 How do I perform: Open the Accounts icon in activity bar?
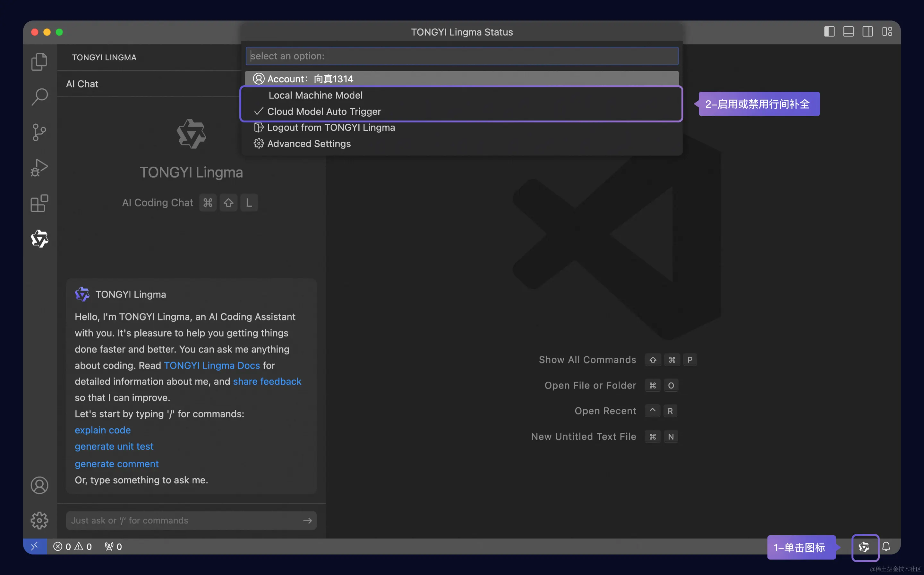coord(39,485)
